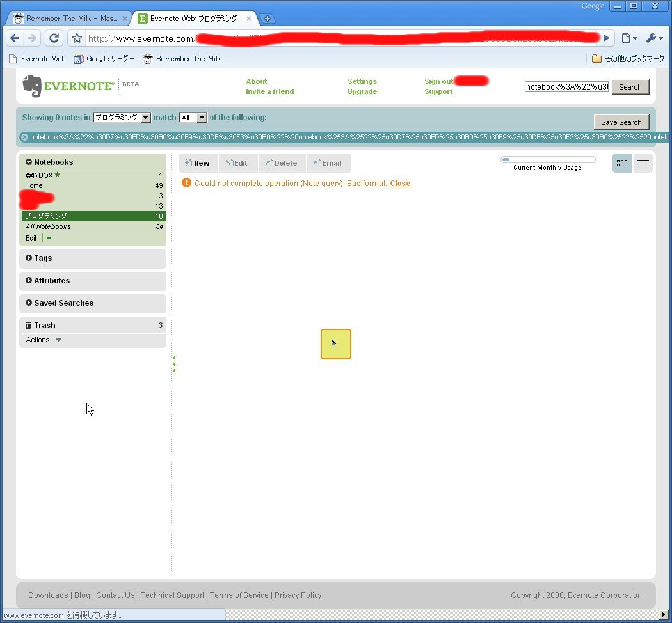Close the Bad format error message

(x=400, y=184)
